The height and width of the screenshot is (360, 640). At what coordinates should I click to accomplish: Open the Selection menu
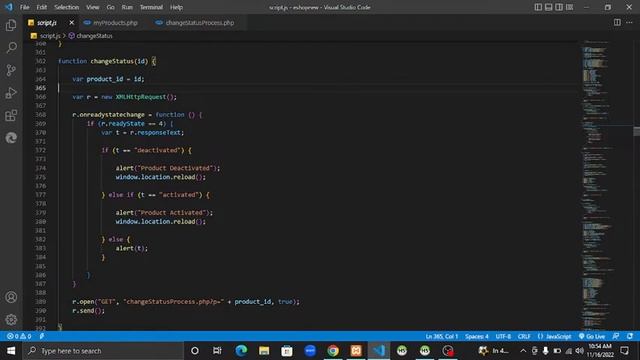click(x=67, y=7)
